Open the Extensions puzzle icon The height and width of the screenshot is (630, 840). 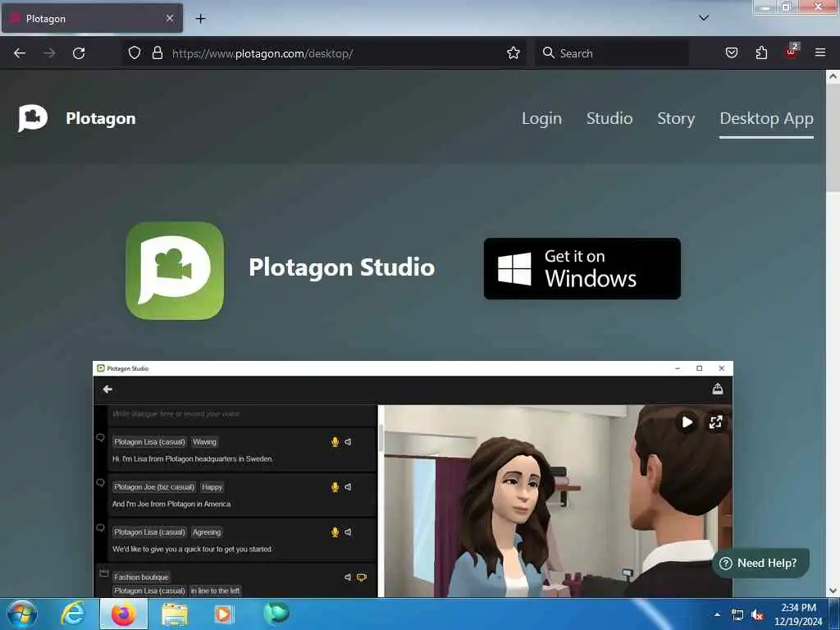pos(761,52)
